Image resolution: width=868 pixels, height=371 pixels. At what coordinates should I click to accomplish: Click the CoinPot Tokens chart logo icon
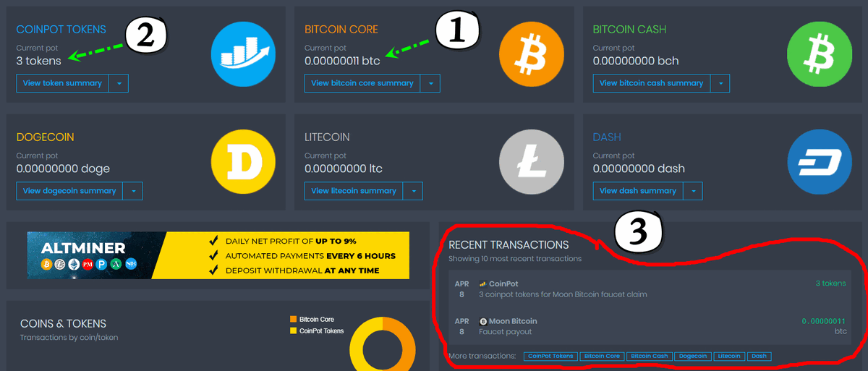244,54
